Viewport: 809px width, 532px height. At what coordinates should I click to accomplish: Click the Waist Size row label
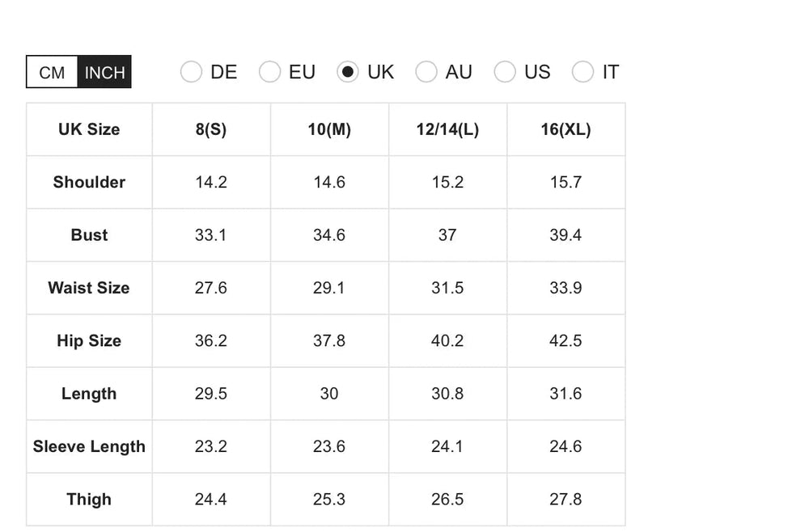click(89, 288)
